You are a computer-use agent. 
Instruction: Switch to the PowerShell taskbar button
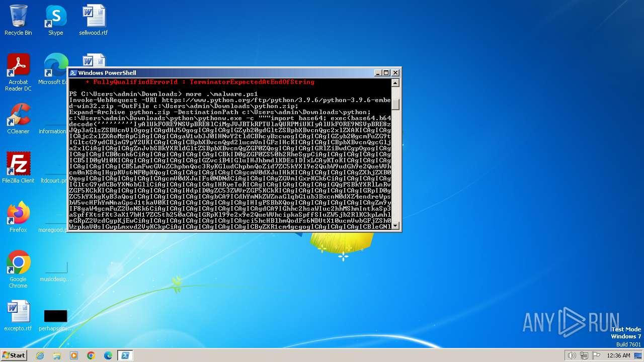[125, 355]
